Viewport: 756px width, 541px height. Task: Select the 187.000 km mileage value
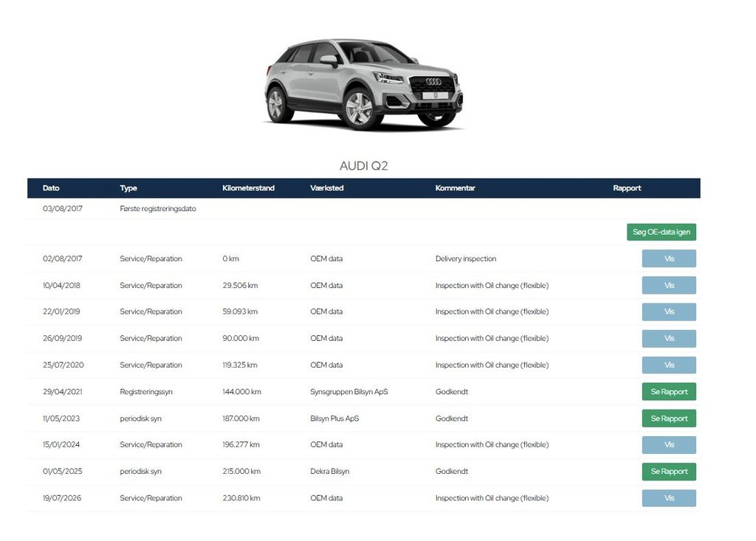pos(241,418)
